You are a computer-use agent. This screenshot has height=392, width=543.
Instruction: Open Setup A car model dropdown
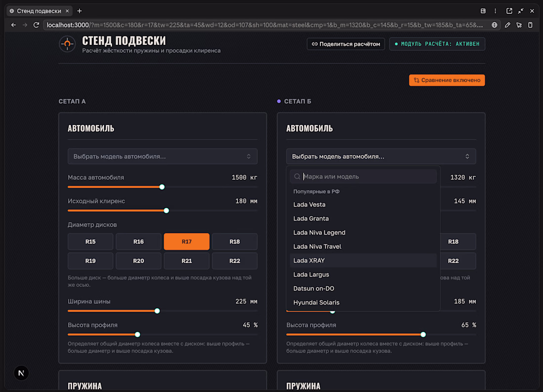point(162,157)
